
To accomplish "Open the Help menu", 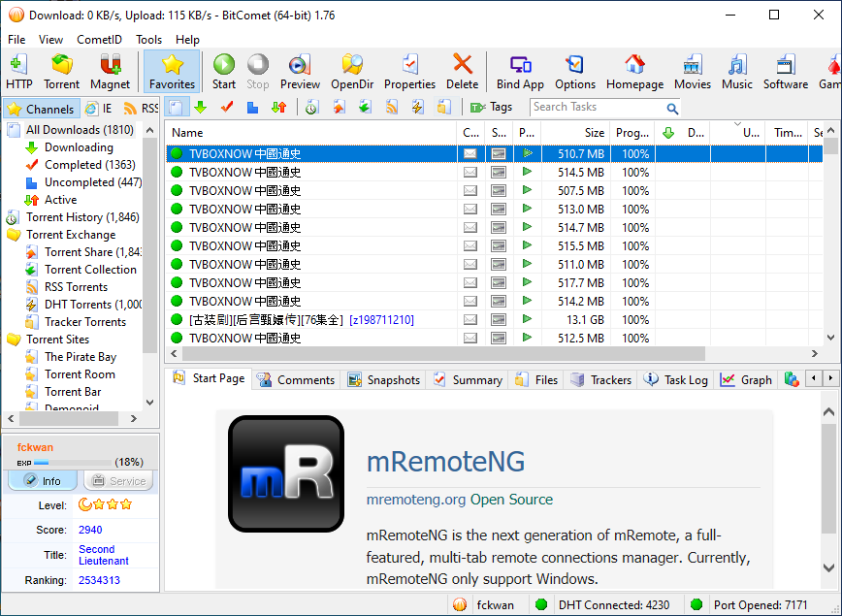I will point(187,40).
